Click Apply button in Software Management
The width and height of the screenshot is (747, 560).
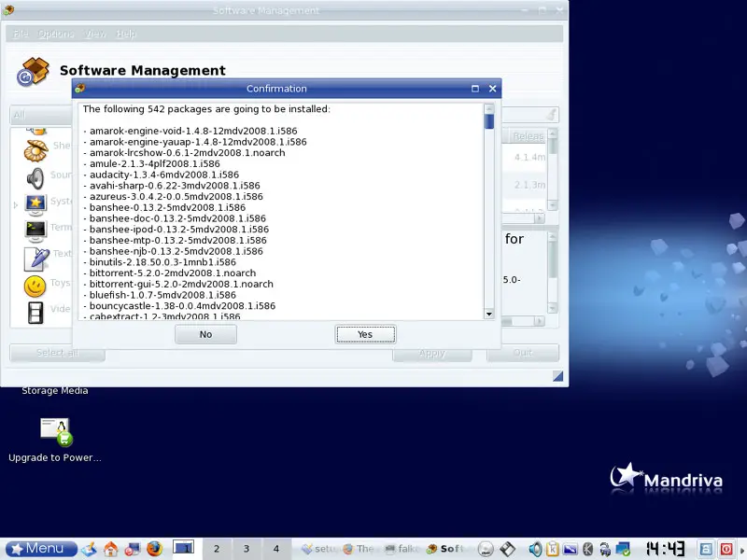(x=432, y=354)
